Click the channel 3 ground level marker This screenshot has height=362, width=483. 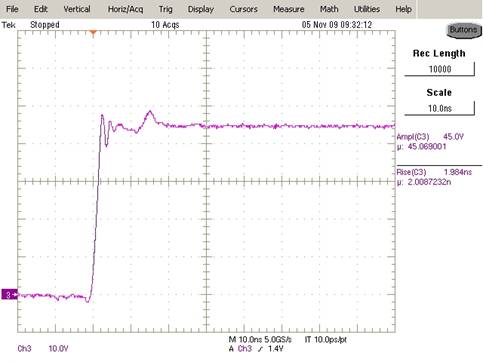pos(9,295)
